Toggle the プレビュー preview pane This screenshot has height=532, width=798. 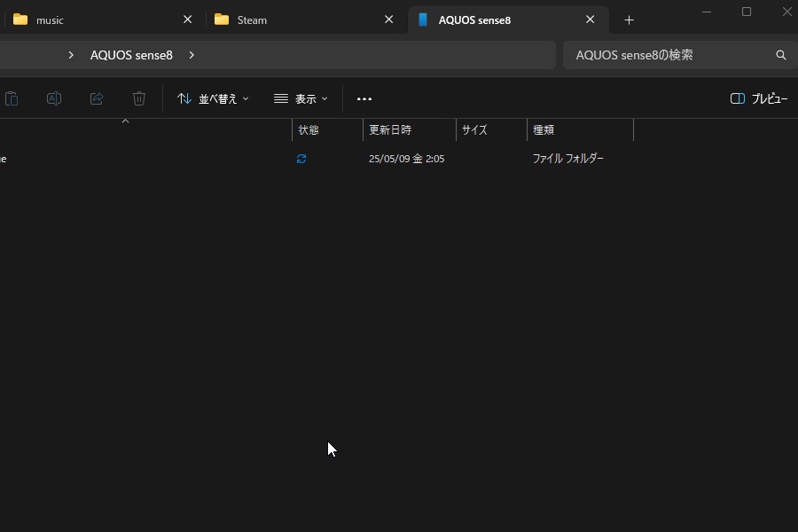tap(759, 98)
